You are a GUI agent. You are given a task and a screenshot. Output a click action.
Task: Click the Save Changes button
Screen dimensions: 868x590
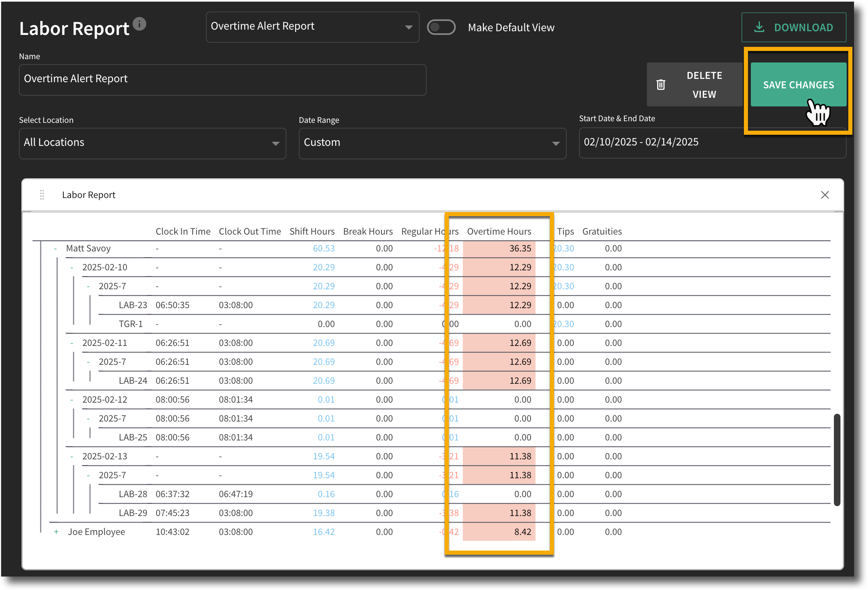coord(798,85)
